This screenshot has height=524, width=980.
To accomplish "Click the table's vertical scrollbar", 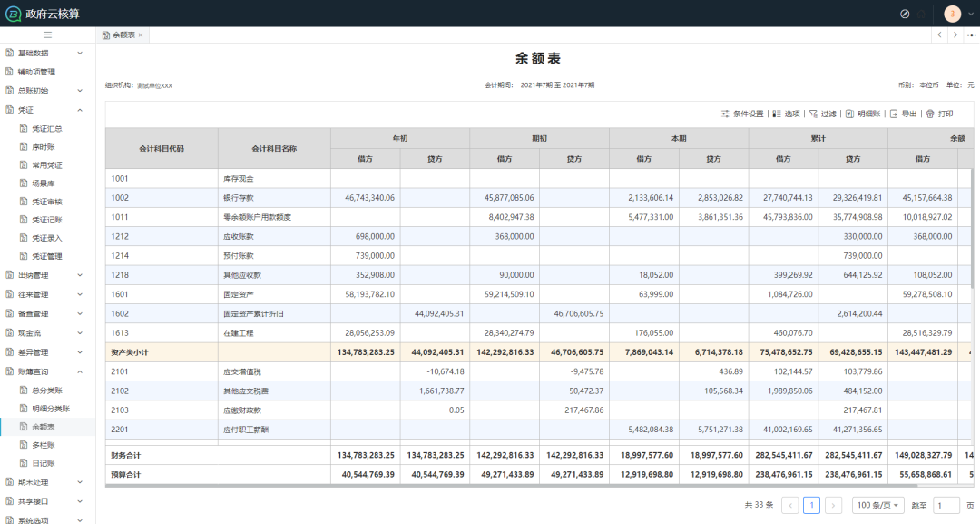I will (x=971, y=228).
